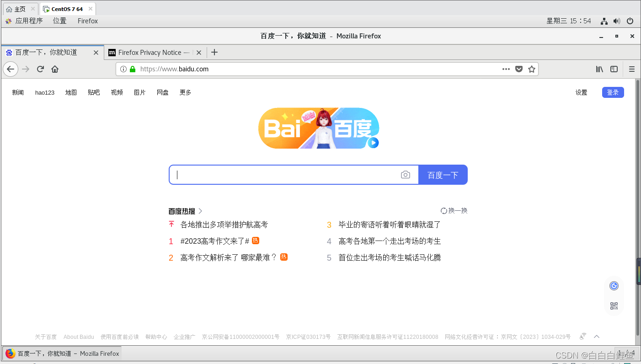The image size is (641, 364).
Task: Open hot search 各地推出多项举措护航高考
Action: [x=224, y=225]
